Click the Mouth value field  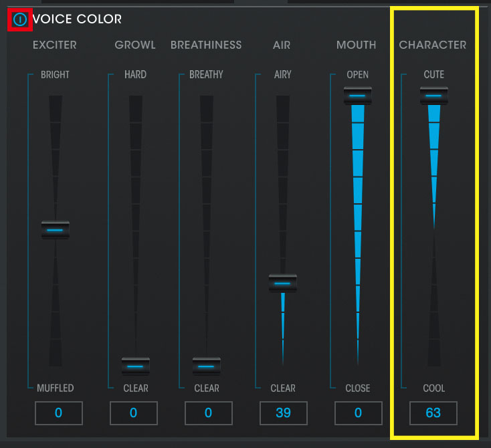pyautogui.click(x=359, y=413)
